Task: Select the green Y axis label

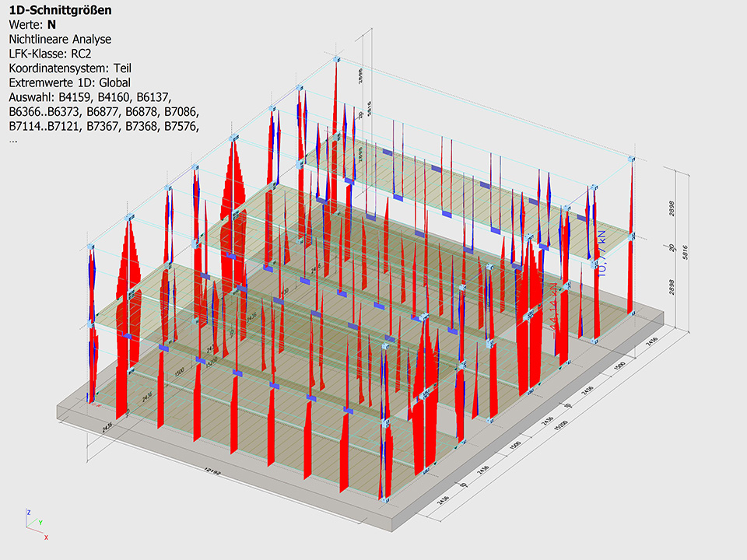Action: point(40,523)
